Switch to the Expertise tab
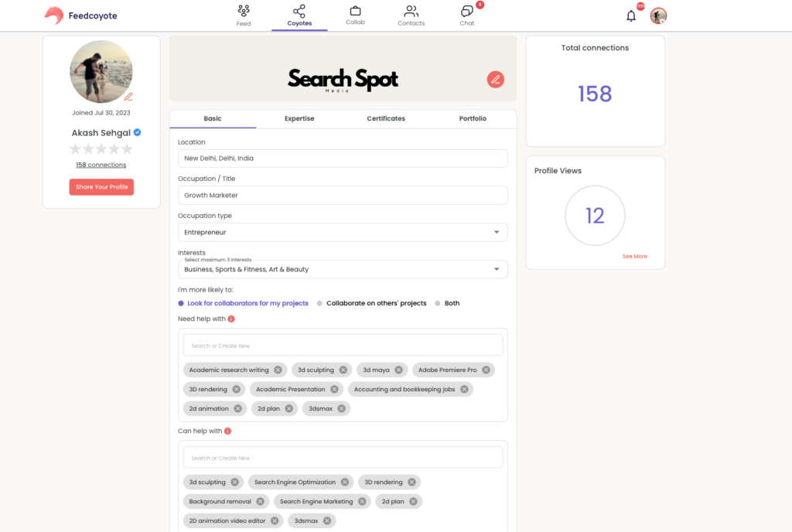This screenshot has width=792, height=532. point(299,118)
